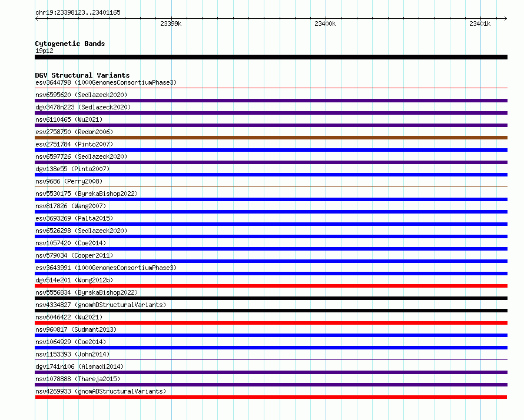Select the nsv960817 (Sudmant2013) label
The width and height of the screenshot is (524, 420).
[x=76, y=329]
